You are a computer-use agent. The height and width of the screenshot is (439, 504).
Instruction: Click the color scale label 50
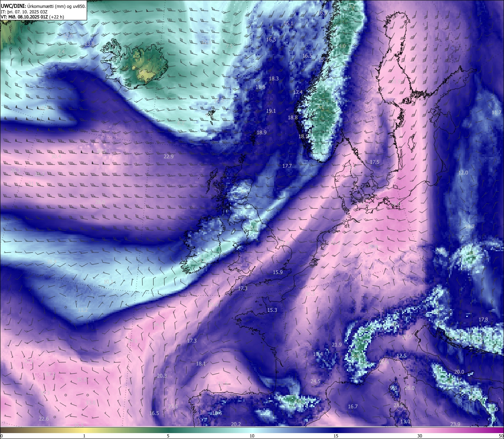500,436
